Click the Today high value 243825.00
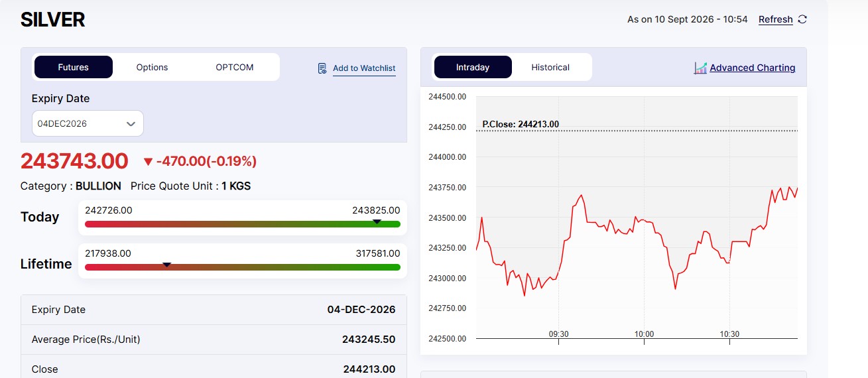868x378 pixels. click(376, 210)
